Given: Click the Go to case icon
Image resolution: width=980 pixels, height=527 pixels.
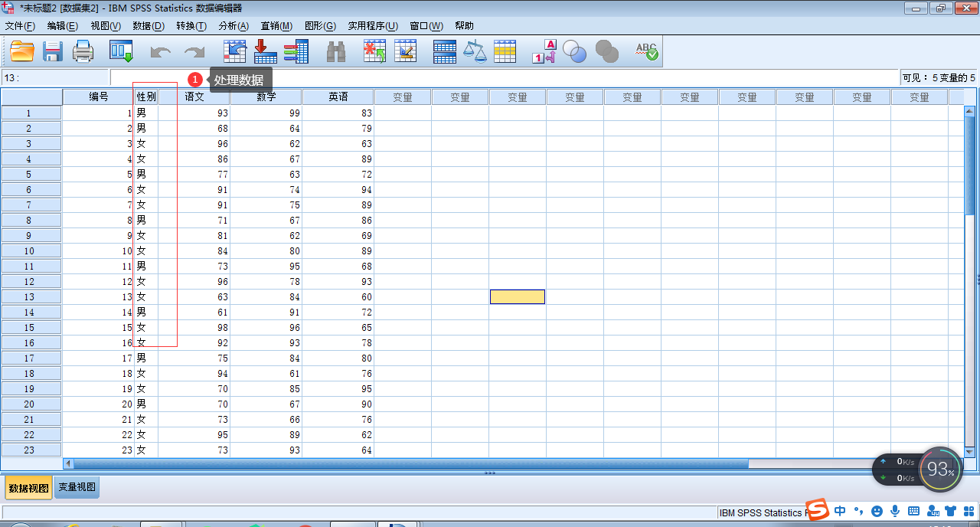Looking at the screenshot, I should coord(234,51).
